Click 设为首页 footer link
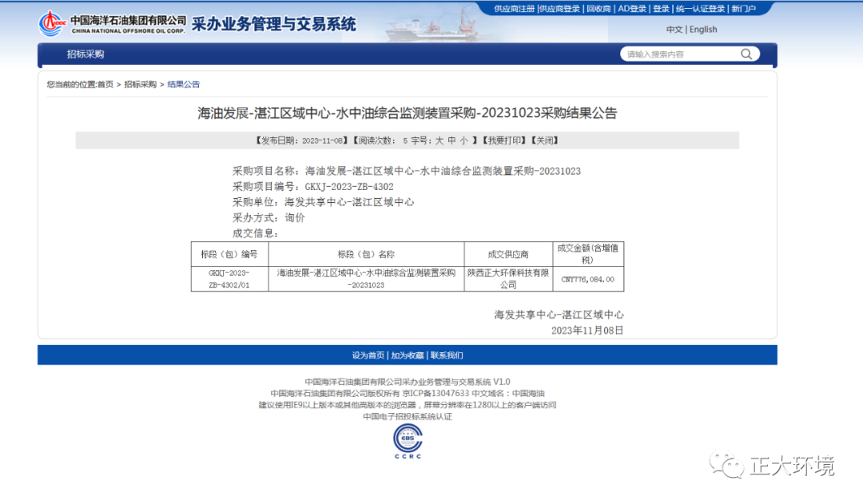863x504 pixels. pyautogui.click(x=368, y=355)
